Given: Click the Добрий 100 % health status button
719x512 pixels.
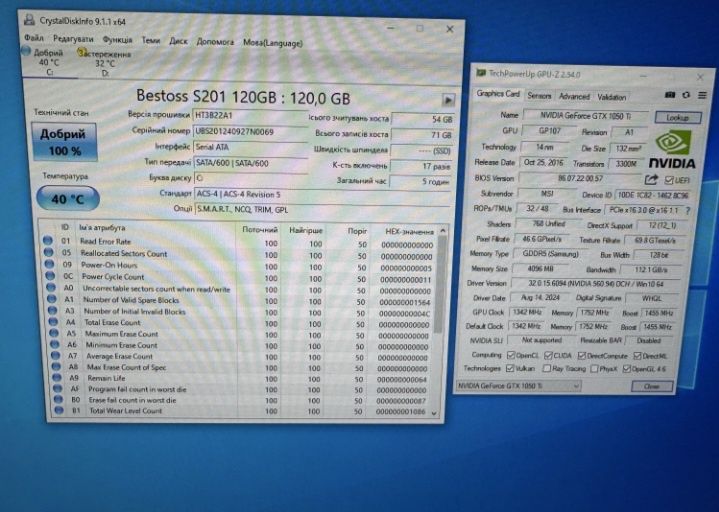Looking at the screenshot, I should [x=64, y=142].
